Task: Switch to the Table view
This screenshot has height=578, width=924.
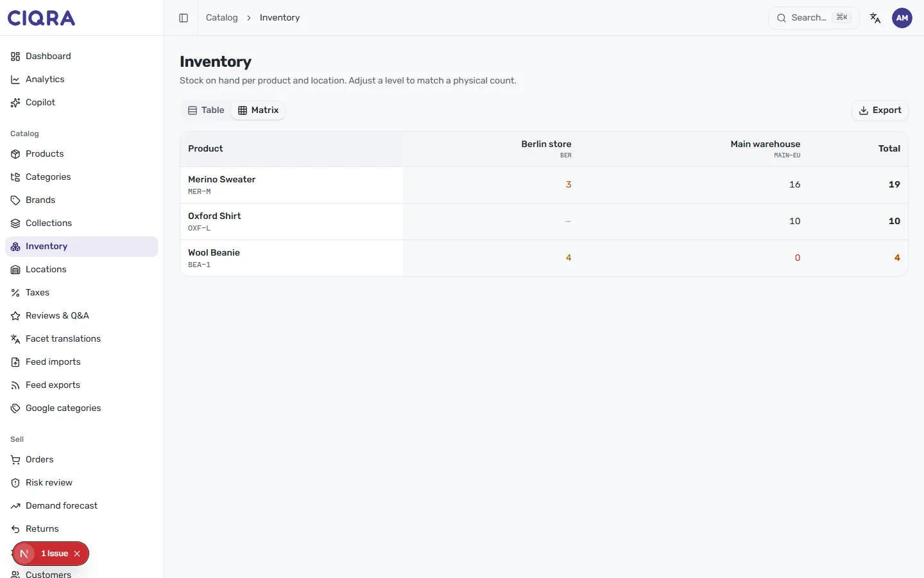Action: click(x=206, y=110)
